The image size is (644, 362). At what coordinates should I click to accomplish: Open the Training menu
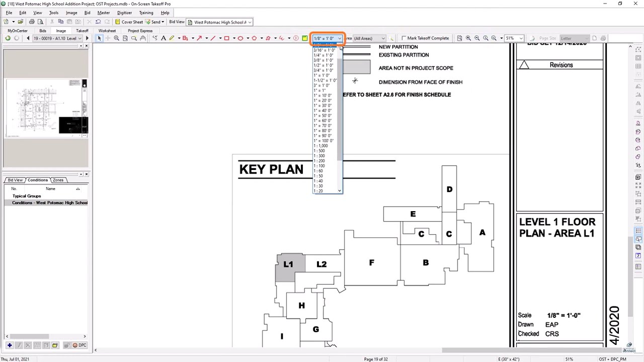pos(146,13)
